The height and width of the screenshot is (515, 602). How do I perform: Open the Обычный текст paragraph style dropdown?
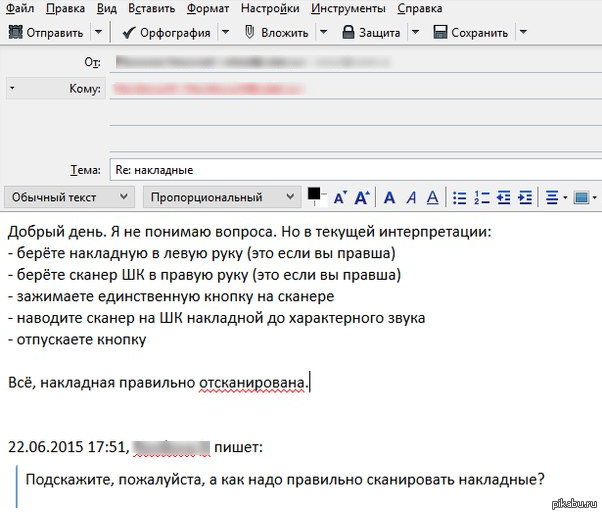point(69,197)
